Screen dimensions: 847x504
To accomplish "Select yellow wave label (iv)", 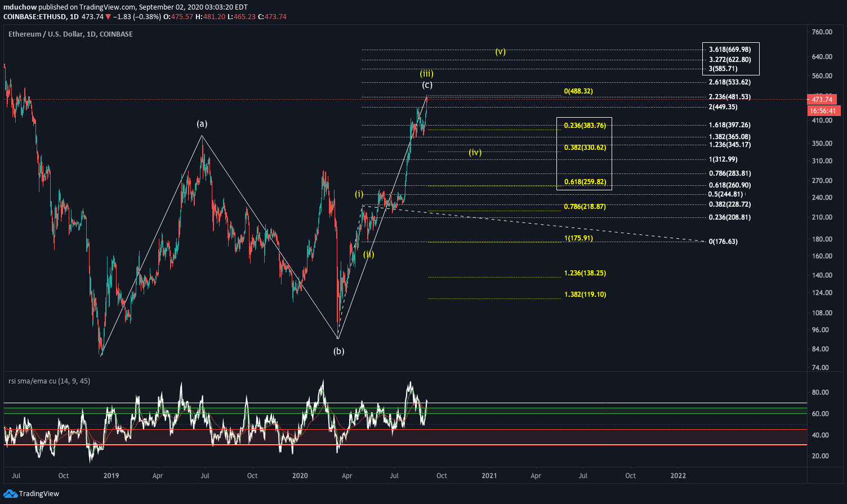I will pyautogui.click(x=475, y=152).
